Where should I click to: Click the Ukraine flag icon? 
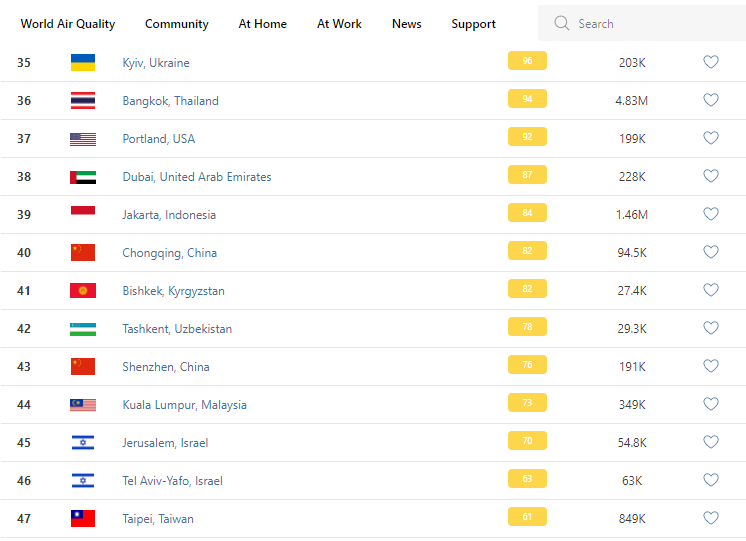click(x=83, y=62)
